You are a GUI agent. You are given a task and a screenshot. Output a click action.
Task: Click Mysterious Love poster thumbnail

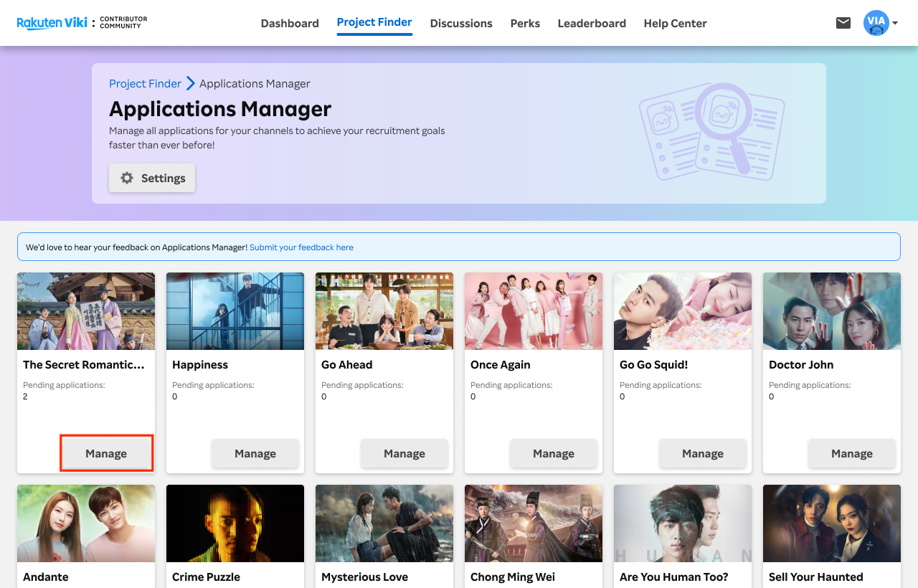coord(384,523)
